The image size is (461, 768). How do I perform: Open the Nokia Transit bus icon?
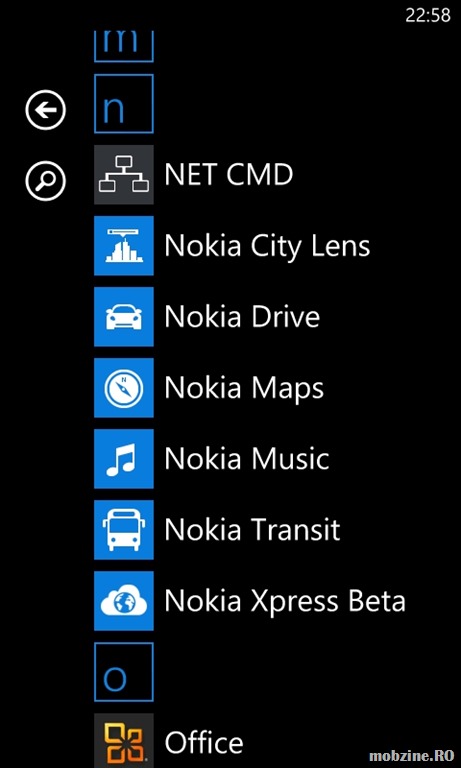[x=124, y=530]
